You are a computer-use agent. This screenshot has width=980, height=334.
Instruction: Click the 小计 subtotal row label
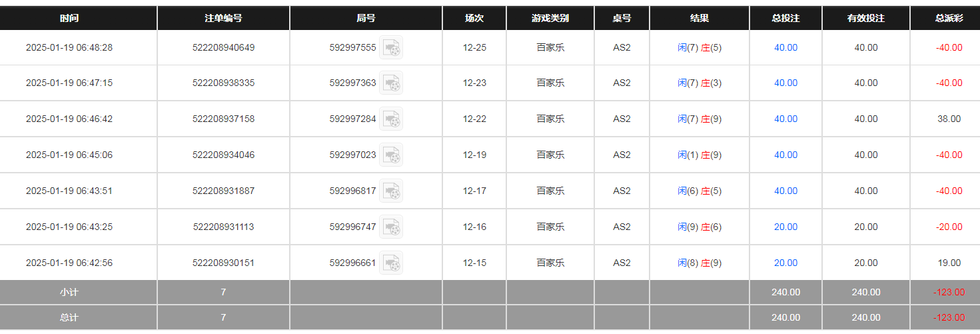[x=69, y=292]
